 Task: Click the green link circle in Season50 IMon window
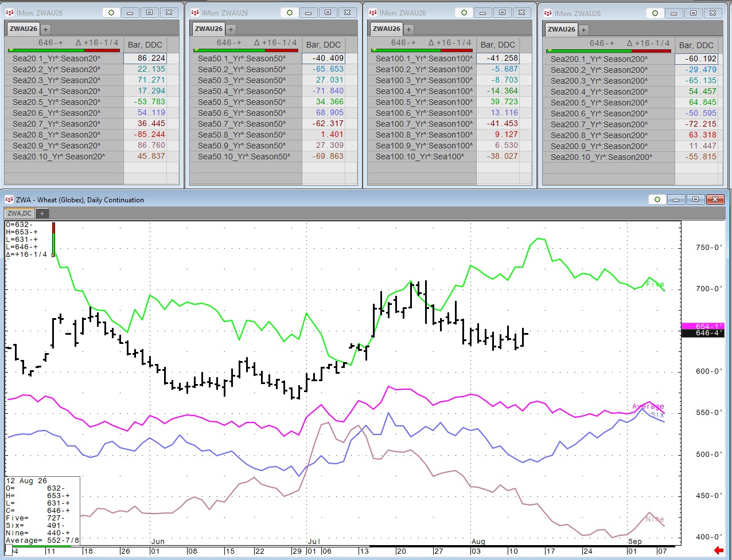[290, 13]
